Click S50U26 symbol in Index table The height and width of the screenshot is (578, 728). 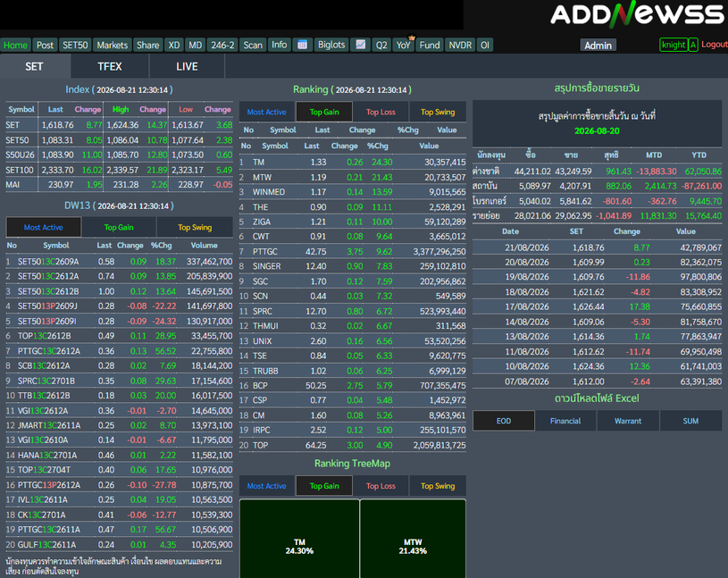(20, 155)
